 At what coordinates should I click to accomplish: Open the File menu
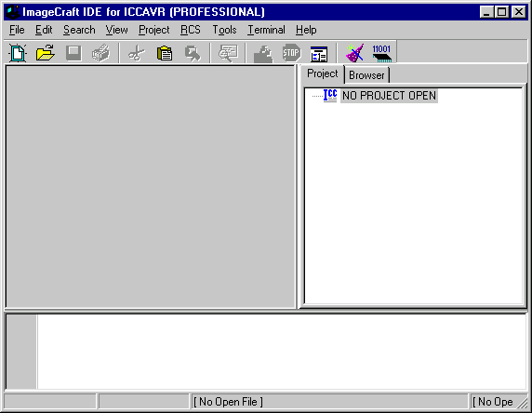[17, 30]
